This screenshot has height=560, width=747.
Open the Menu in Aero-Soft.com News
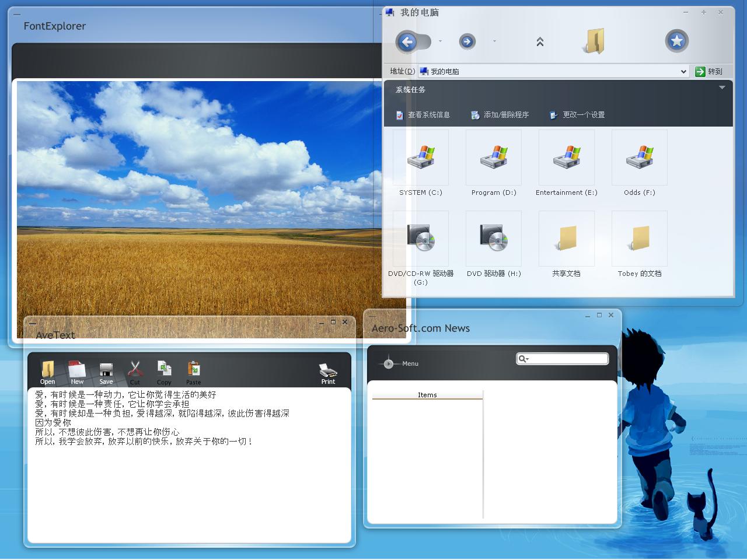click(x=403, y=363)
